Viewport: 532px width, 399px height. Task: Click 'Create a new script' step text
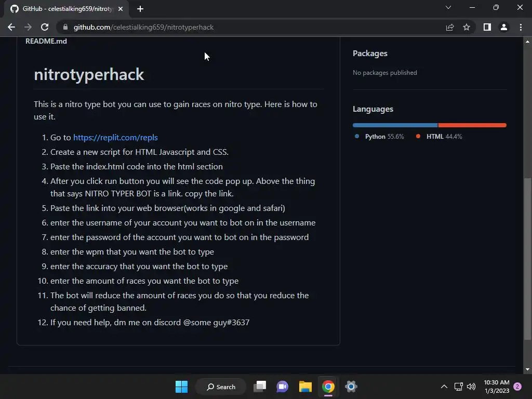click(139, 152)
